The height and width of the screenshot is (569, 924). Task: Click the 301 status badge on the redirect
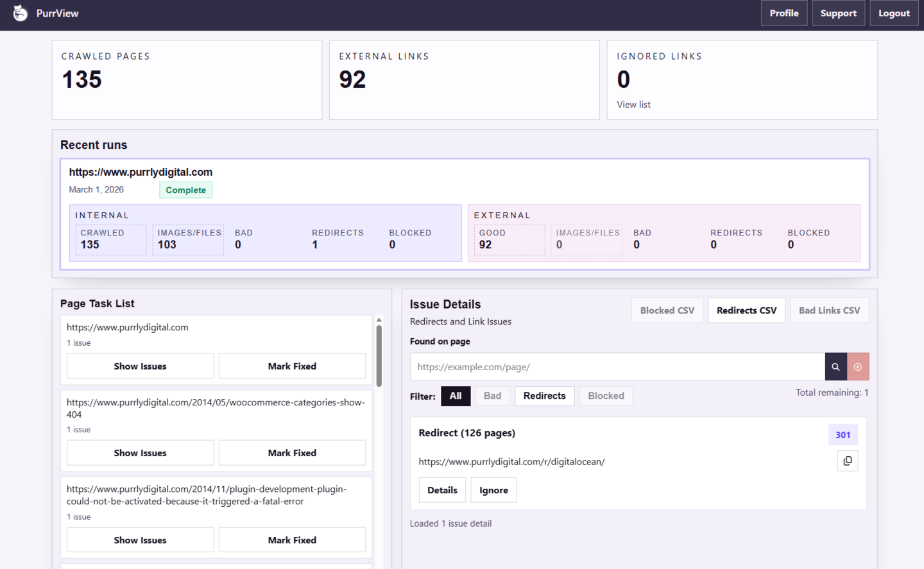click(x=843, y=434)
